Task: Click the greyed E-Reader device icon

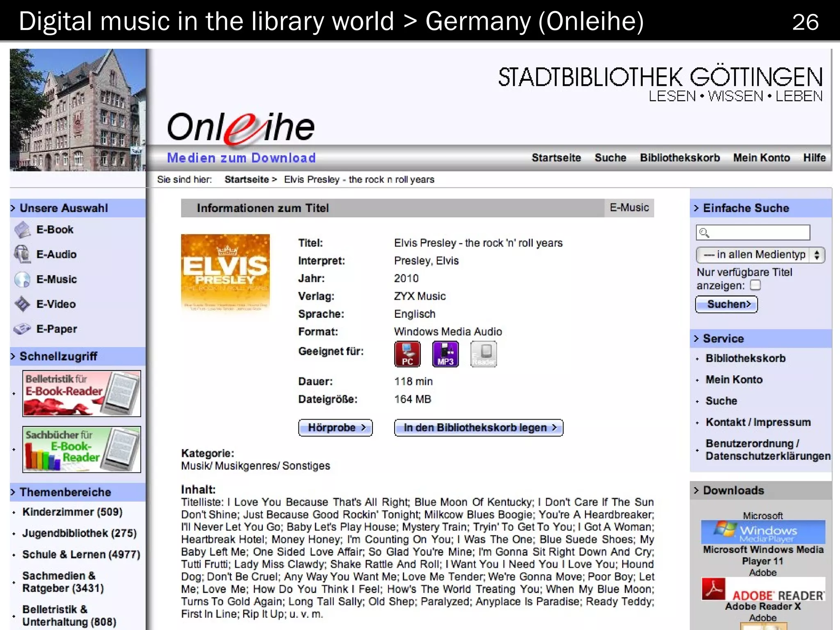Action: pyautogui.click(x=484, y=354)
